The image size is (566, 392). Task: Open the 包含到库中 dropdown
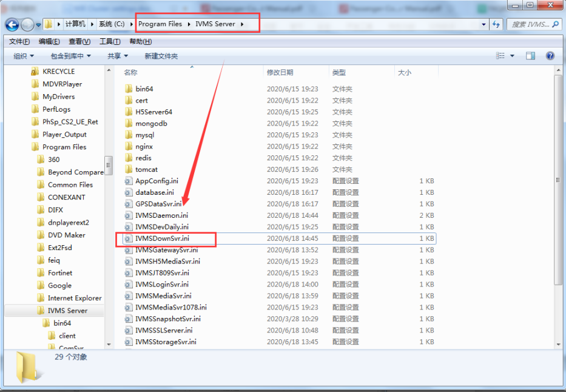[71, 56]
